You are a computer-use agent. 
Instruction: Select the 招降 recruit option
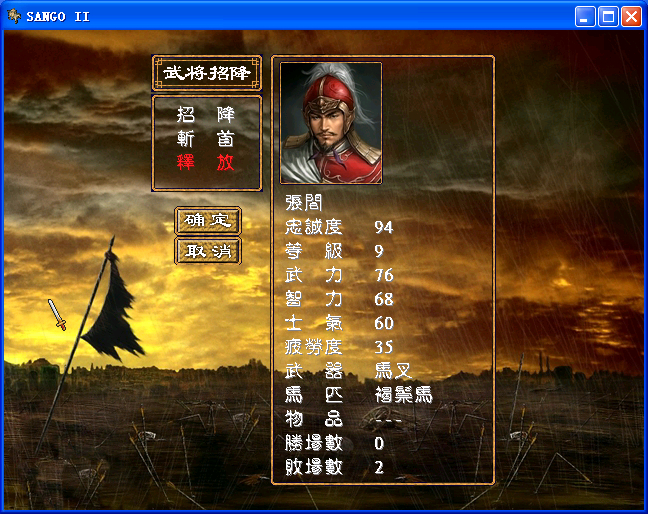[x=206, y=114]
